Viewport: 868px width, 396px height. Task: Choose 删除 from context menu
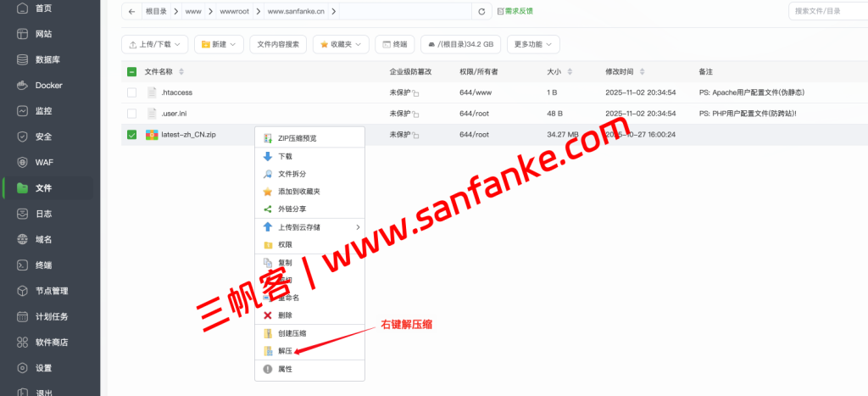(x=309, y=315)
